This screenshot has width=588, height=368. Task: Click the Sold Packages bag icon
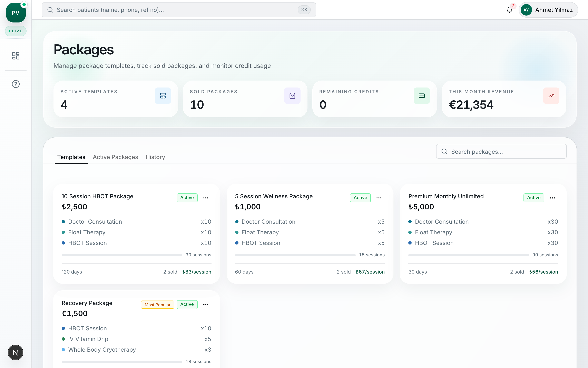(x=292, y=96)
